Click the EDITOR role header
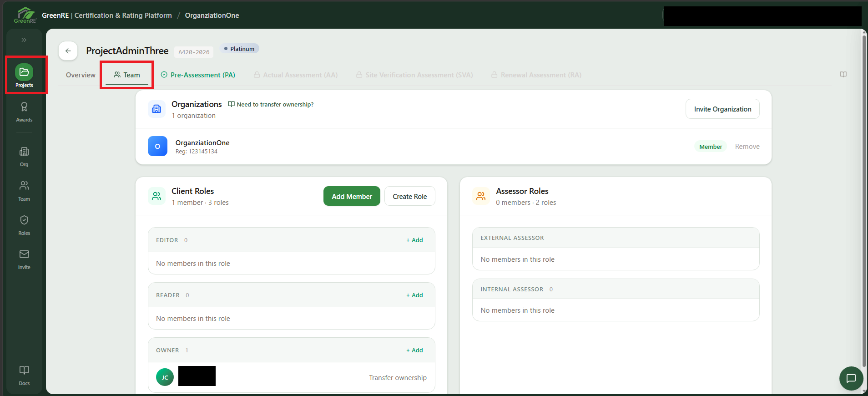The height and width of the screenshot is (396, 868). pyautogui.click(x=291, y=240)
